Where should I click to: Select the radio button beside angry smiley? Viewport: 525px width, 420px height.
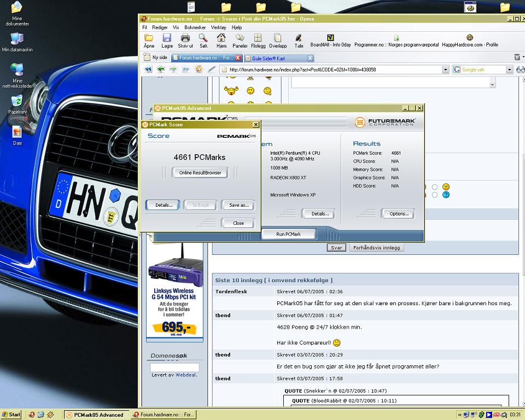point(435,187)
